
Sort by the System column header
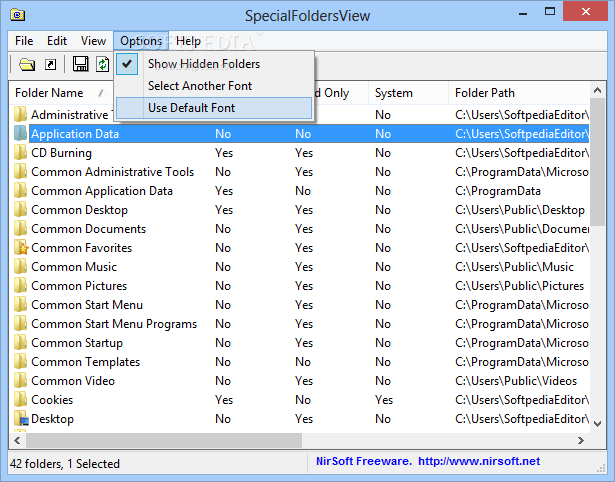(393, 93)
